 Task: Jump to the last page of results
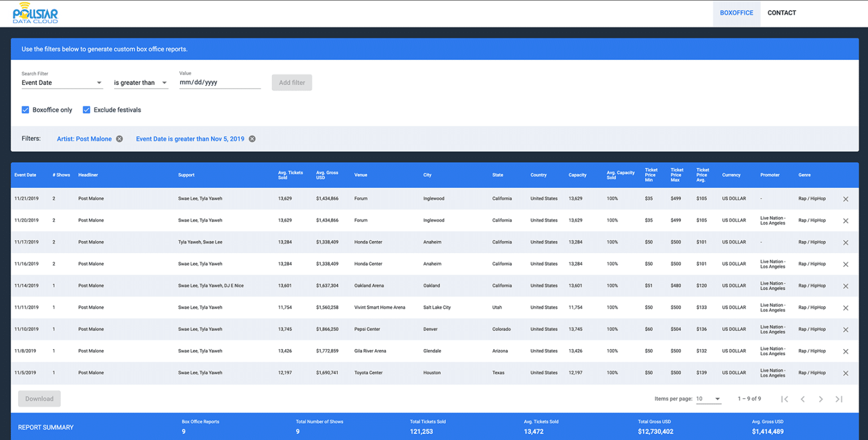click(839, 399)
